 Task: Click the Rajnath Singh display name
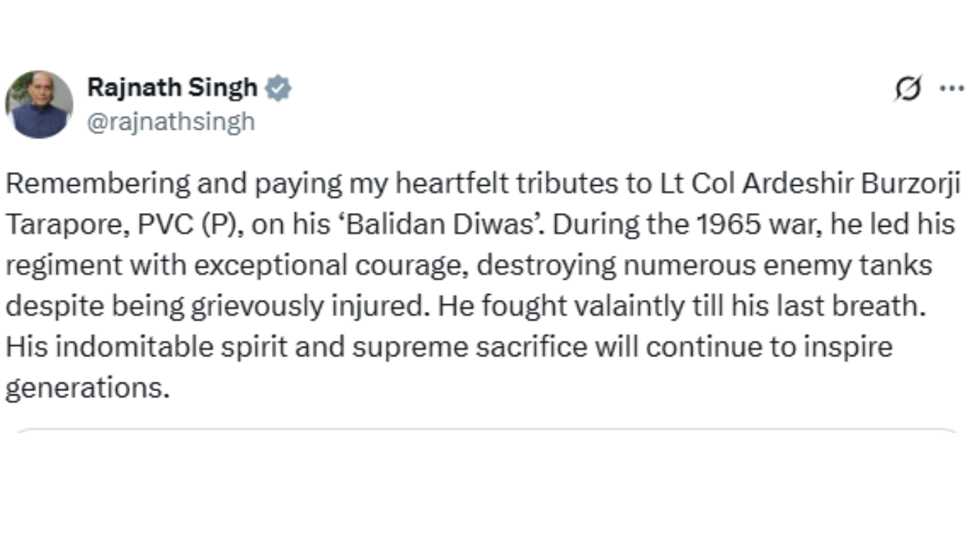pos(172,88)
